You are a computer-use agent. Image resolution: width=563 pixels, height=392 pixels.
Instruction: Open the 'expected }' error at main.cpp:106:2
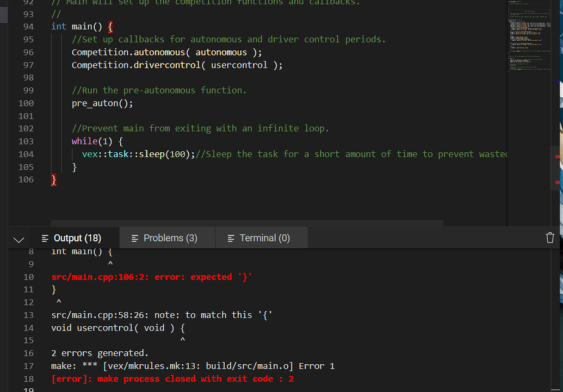(x=152, y=277)
